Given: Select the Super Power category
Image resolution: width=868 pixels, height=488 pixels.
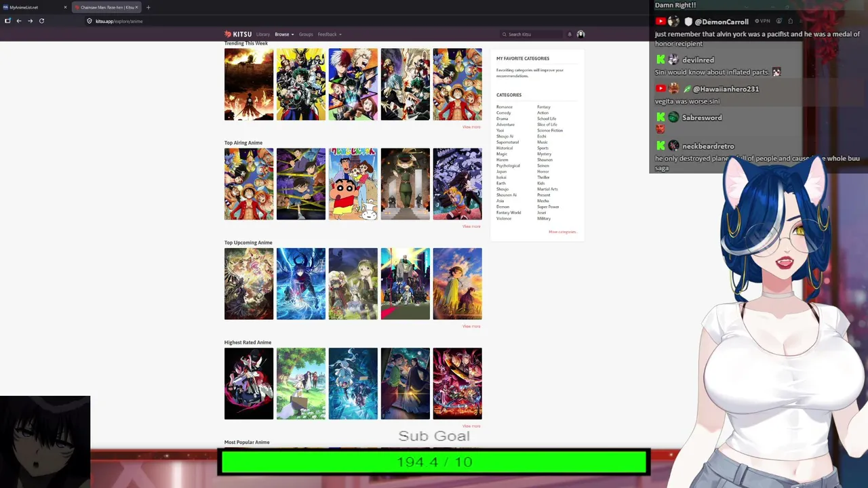Looking at the screenshot, I should (548, 207).
